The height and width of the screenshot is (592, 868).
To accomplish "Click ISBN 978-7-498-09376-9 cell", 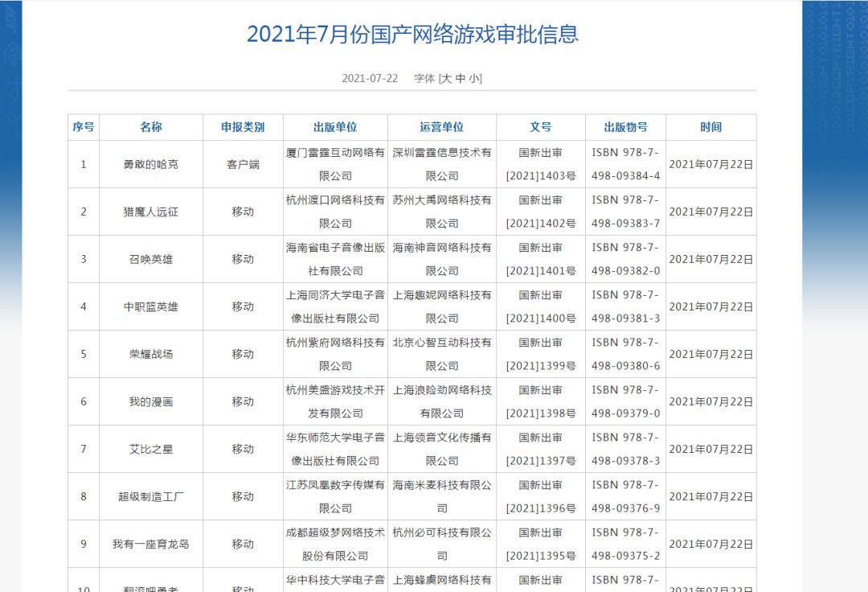I will pos(625,497).
